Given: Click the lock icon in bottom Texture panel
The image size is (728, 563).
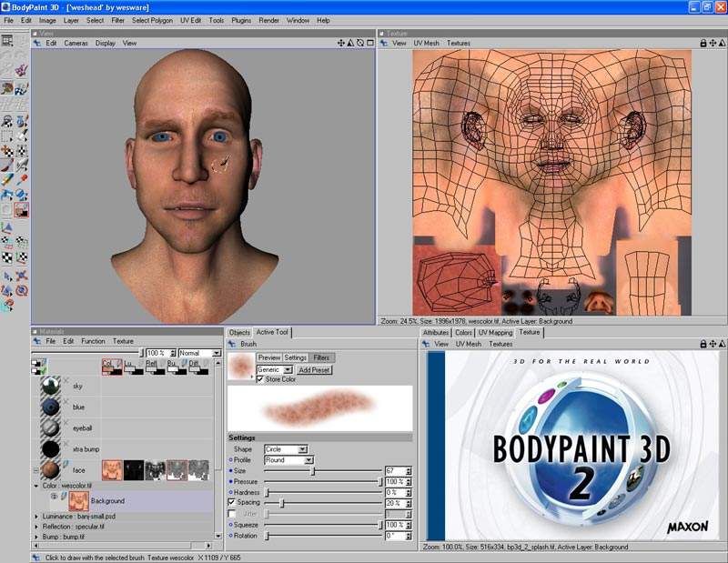Looking at the screenshot, I should pos(703,344).
